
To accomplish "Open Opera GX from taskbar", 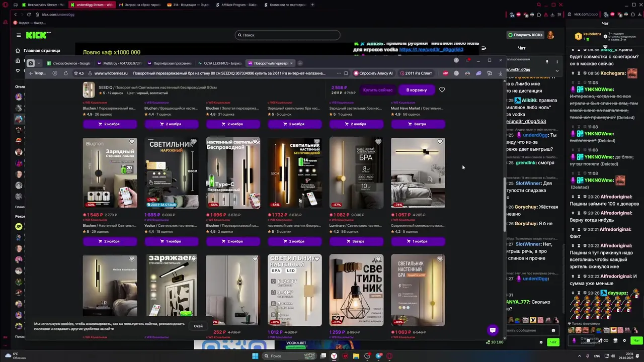I will pos(389,356).
